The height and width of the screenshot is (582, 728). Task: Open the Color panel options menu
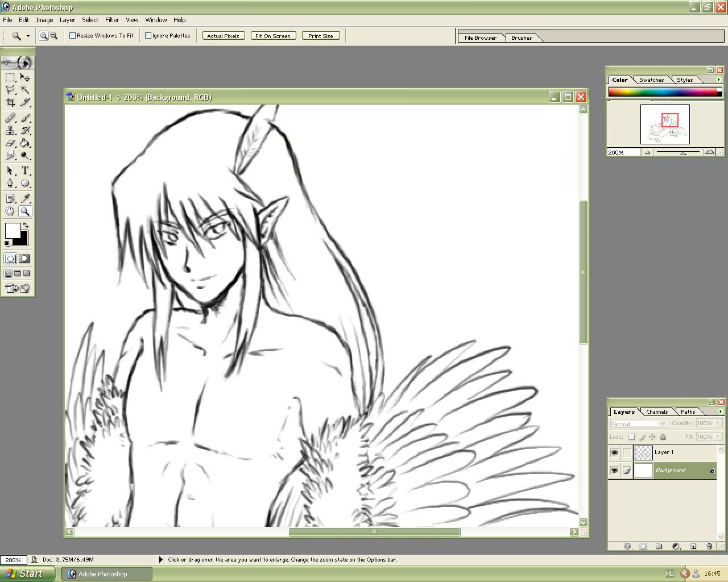point(718,80)
